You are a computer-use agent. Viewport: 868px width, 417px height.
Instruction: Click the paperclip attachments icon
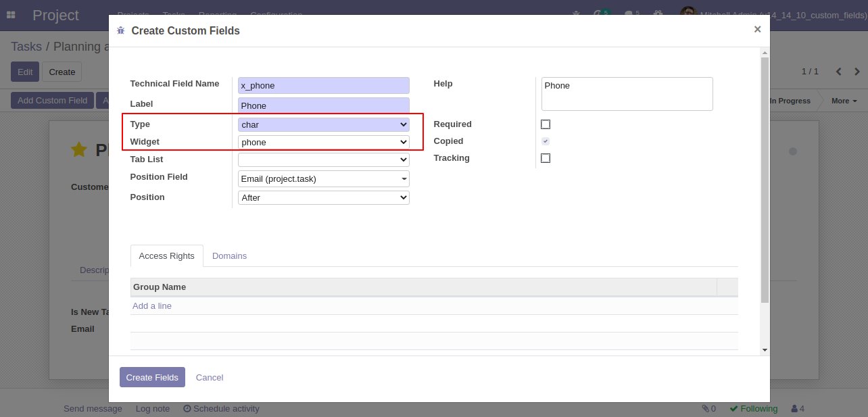(706, 408)
